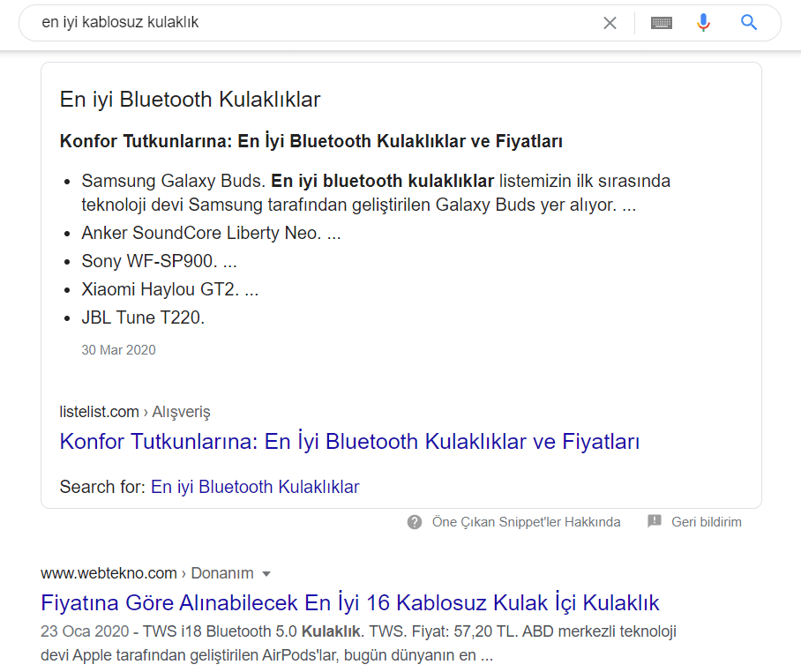The height and width of the screenshot is (672, 801).
Task: Click the feedback exclamation icon
Action: tap(654, 522)
